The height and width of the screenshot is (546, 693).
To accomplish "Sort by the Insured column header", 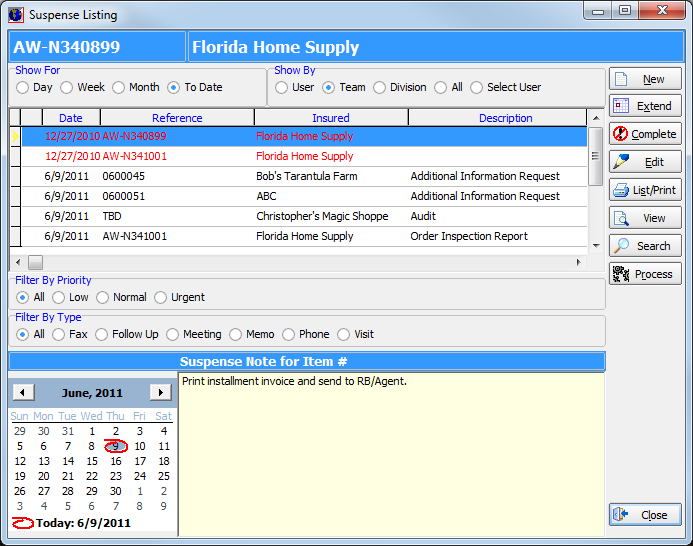I will pyautogui.click(x=331, y=118).
